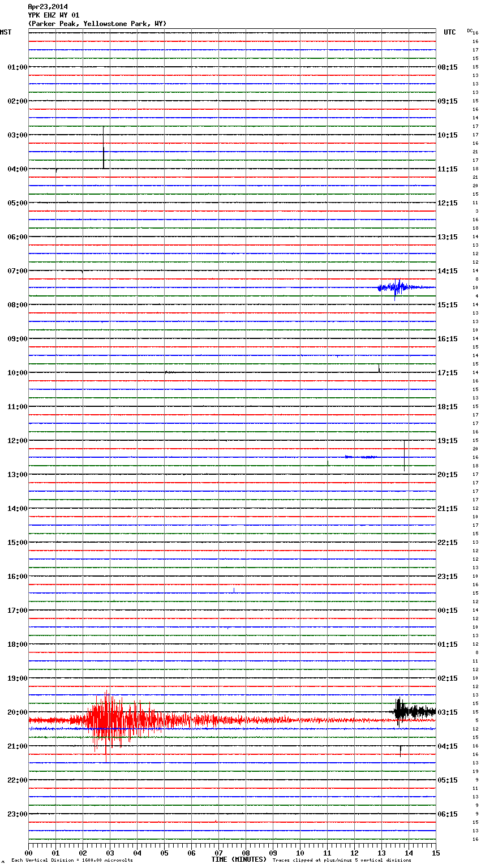Viewport: 481px width, 868px height.
Task: Click the 10:15 UTC row label
Action: click(448, 135)
